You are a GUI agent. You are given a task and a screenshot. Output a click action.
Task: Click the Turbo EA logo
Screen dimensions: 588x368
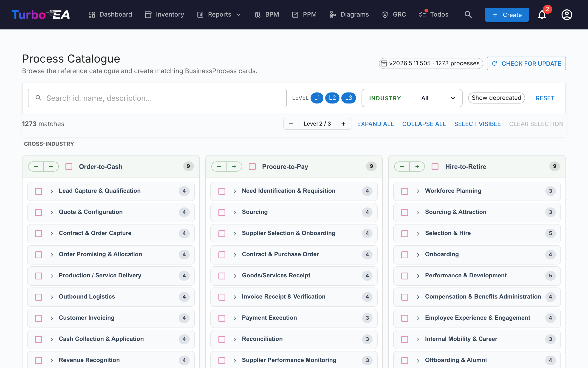coord(41,14)
